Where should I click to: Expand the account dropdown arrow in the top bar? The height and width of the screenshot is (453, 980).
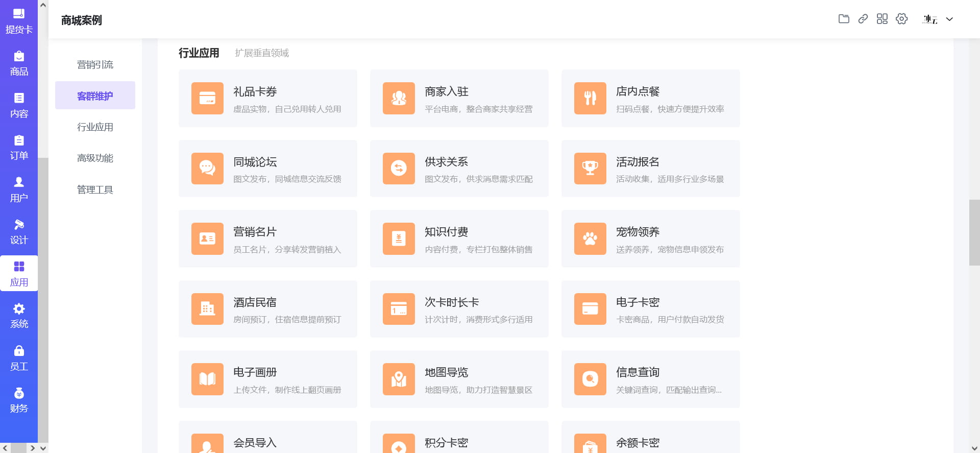949,19
